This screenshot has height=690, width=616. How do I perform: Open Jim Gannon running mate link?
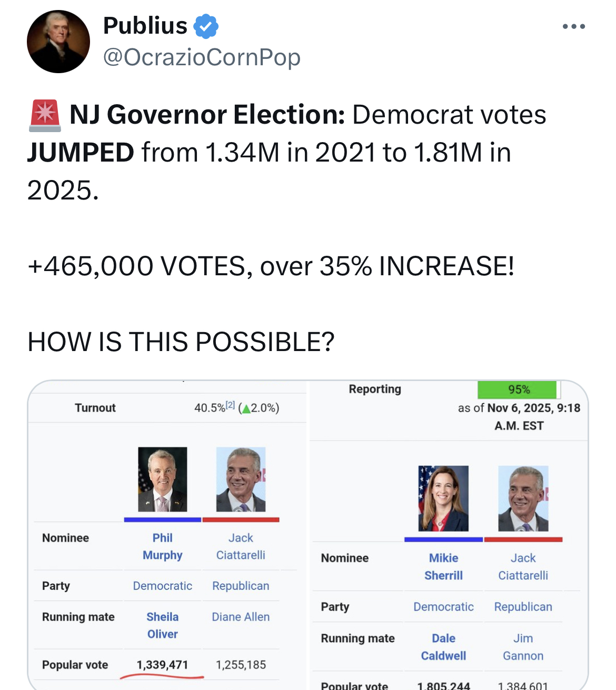click(523, 647)
